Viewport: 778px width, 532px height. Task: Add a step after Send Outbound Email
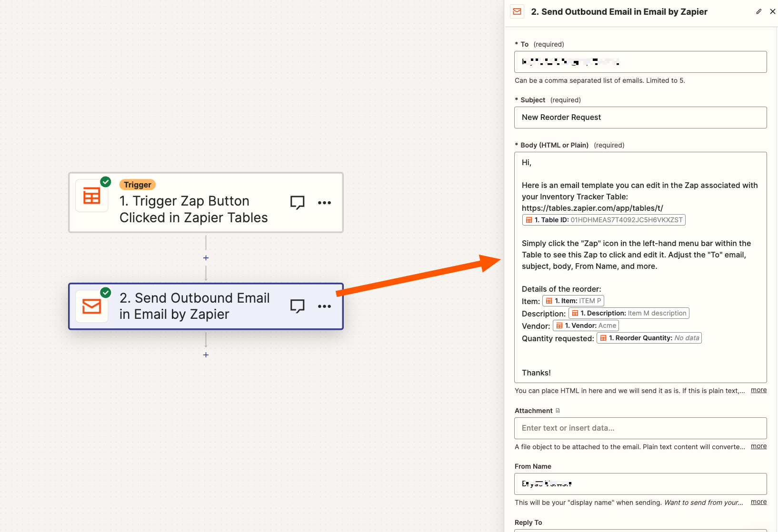[206, 355]
